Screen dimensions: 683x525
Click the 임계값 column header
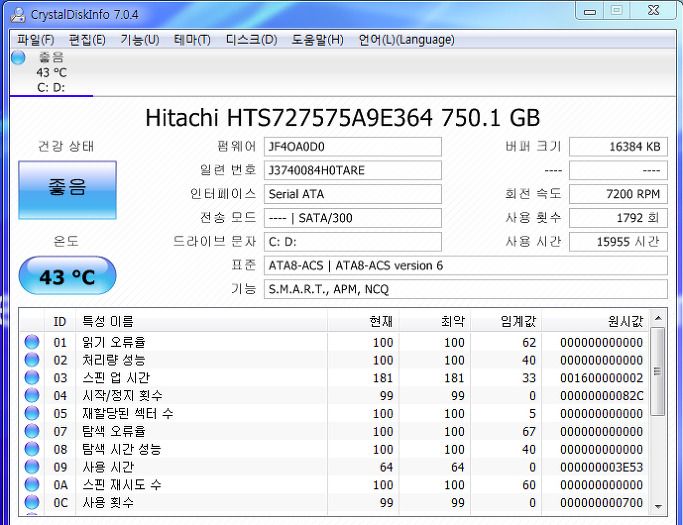point(506,322)
